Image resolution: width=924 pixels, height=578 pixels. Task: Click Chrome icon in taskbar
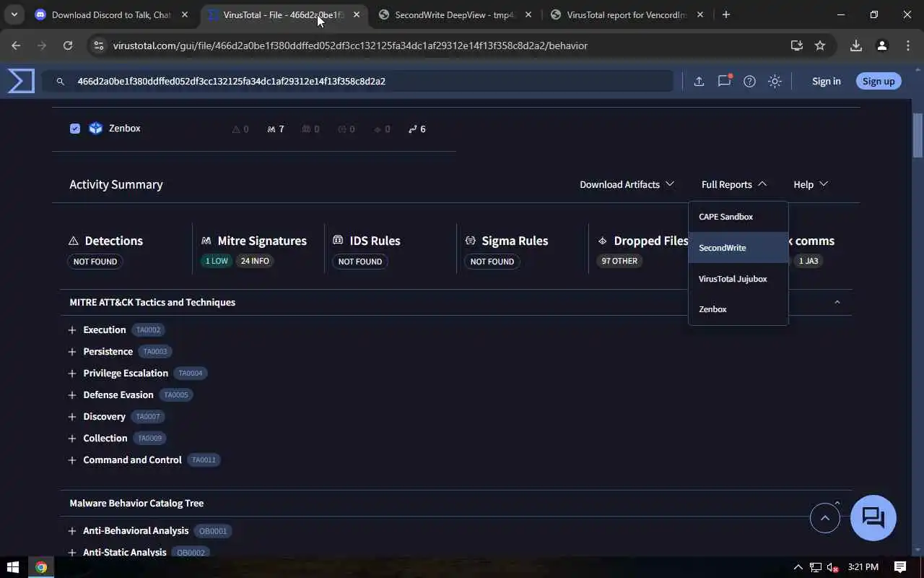pyautogui.click(x=41, y=567)
